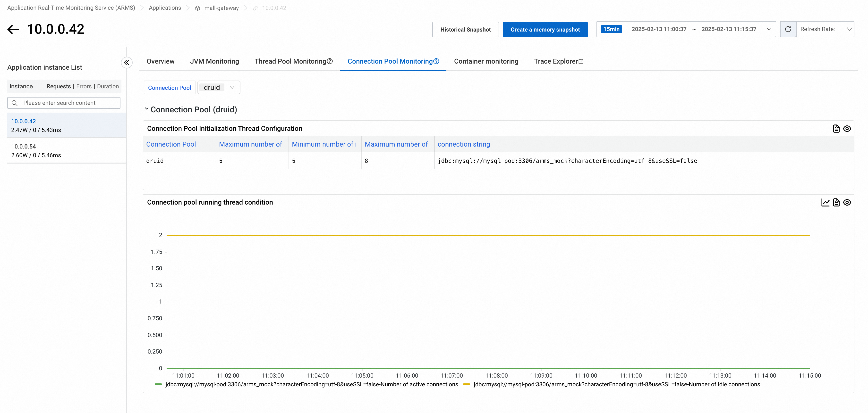Switch to the Container monitoring tab
Image resolution: width=868 pixels, height=413 pixels.
click(x=486, y=61)
